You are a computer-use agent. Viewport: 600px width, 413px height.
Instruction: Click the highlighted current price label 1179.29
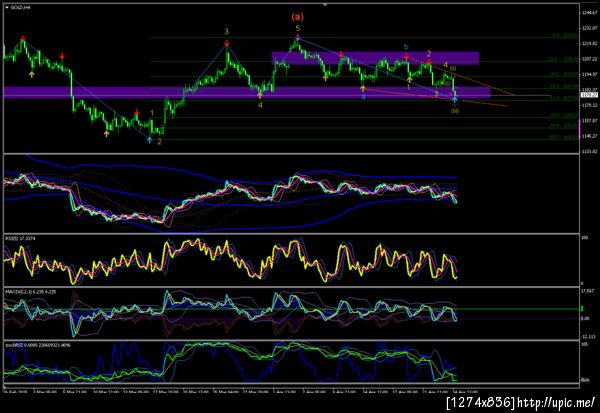pyautogui.click(x=589, y=95)
